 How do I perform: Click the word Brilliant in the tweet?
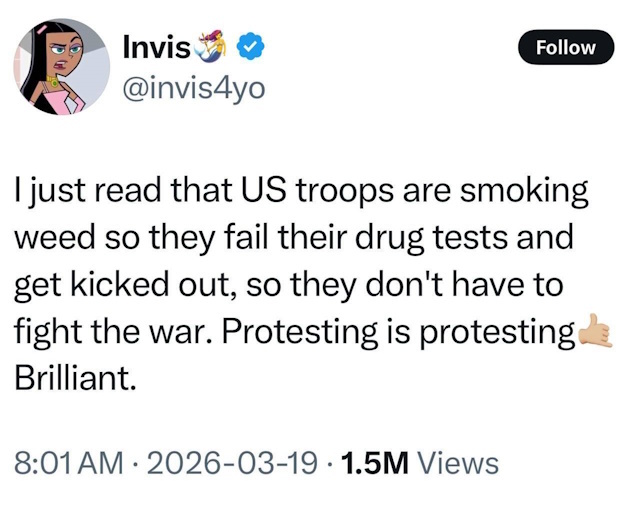tap(74, 377)
